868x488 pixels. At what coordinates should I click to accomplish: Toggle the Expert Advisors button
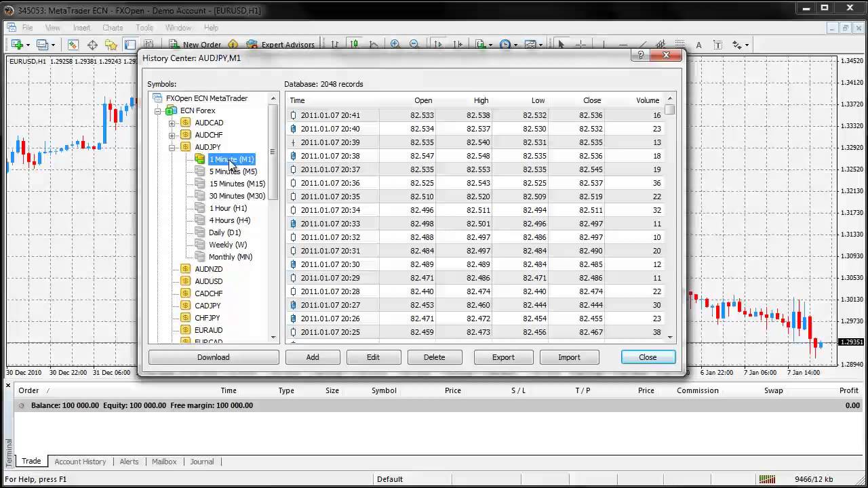pyautogui.click(x=280, y=45)
